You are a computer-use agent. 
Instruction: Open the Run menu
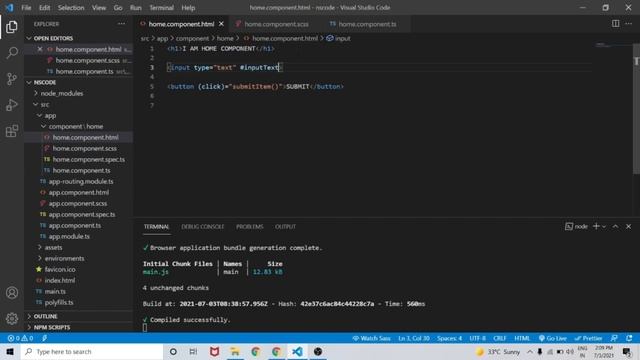tap(136, 8)
